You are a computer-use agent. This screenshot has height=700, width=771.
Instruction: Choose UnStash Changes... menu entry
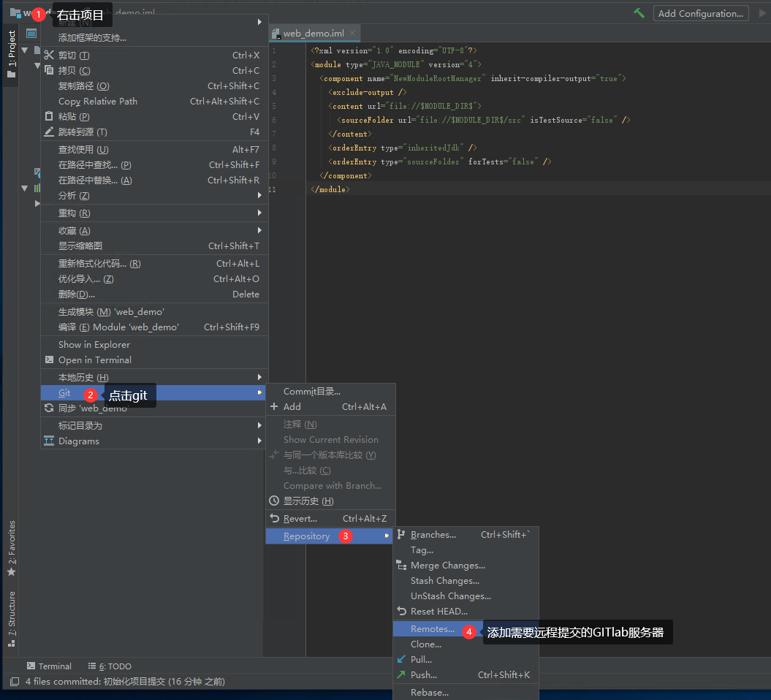tap(466, 596)
